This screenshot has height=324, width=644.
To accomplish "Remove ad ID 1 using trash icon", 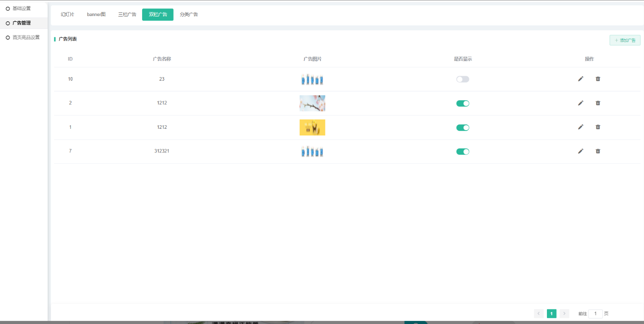I will click(598, 127).
